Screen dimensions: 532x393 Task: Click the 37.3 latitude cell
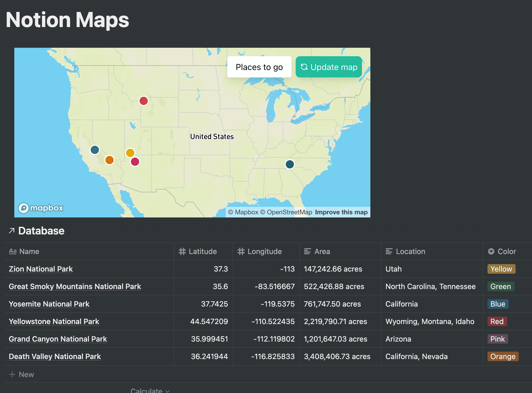pyautogui.click(x=203, y=269)
